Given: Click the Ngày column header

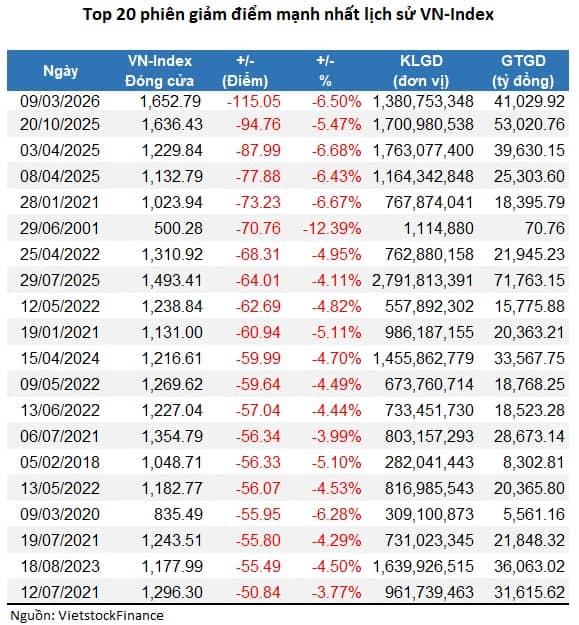Looking at the screenshot, I should 61,71.
